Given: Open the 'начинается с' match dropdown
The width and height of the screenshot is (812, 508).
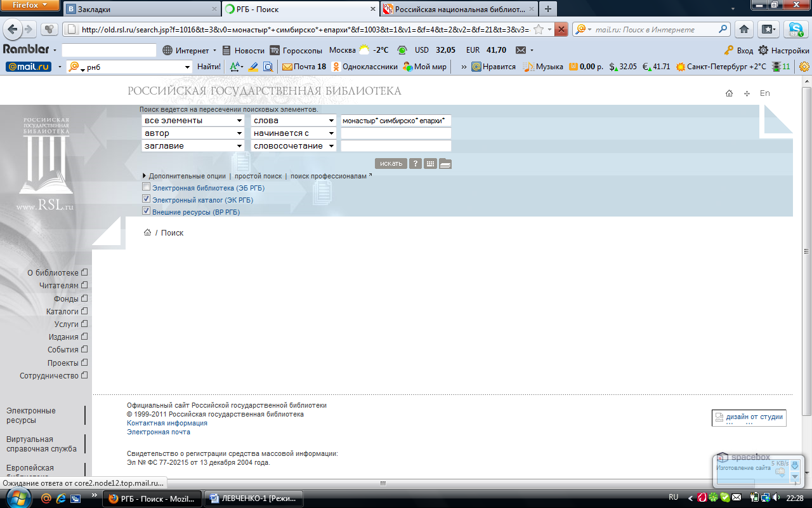Looking at the screenshot, I should [294, 133].
